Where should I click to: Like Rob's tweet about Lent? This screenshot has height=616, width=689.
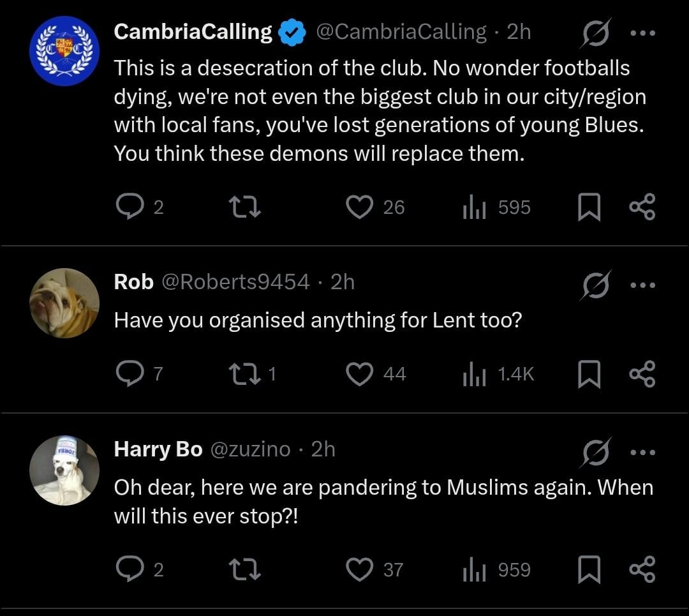pos(359,374)
